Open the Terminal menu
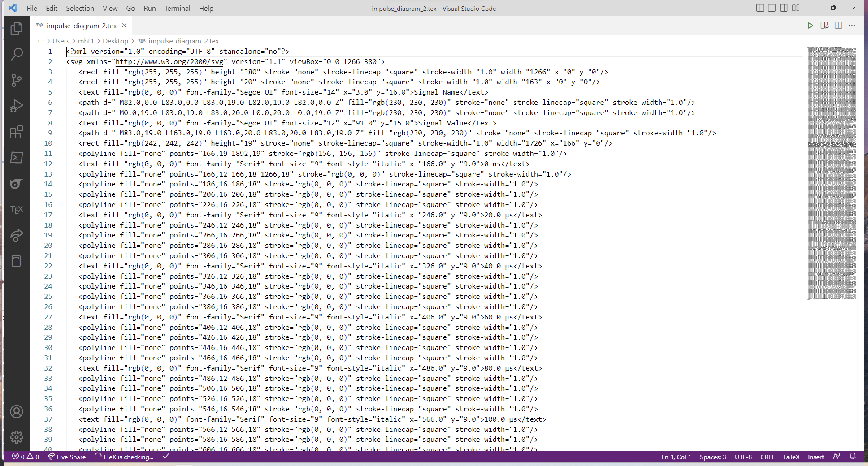868x466 pixels. pos(177,8)
